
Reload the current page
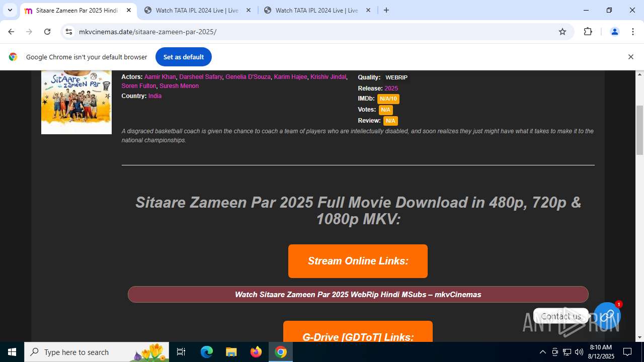[47, 32]
